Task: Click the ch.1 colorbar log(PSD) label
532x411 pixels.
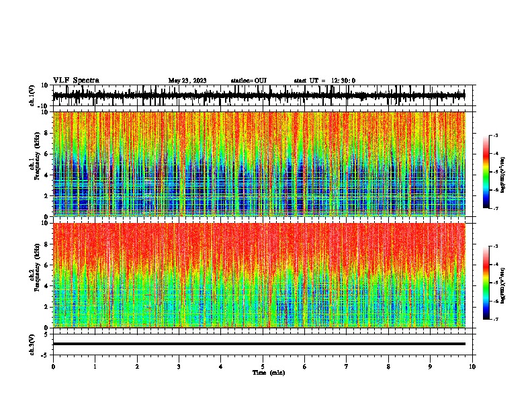Action: pyautogui.click(x=502, y=175)
